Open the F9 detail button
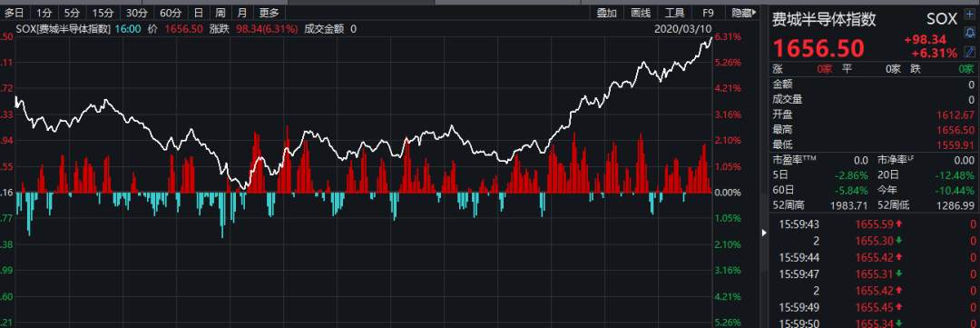This screenshot has width=980, height=328. [708, 13]
